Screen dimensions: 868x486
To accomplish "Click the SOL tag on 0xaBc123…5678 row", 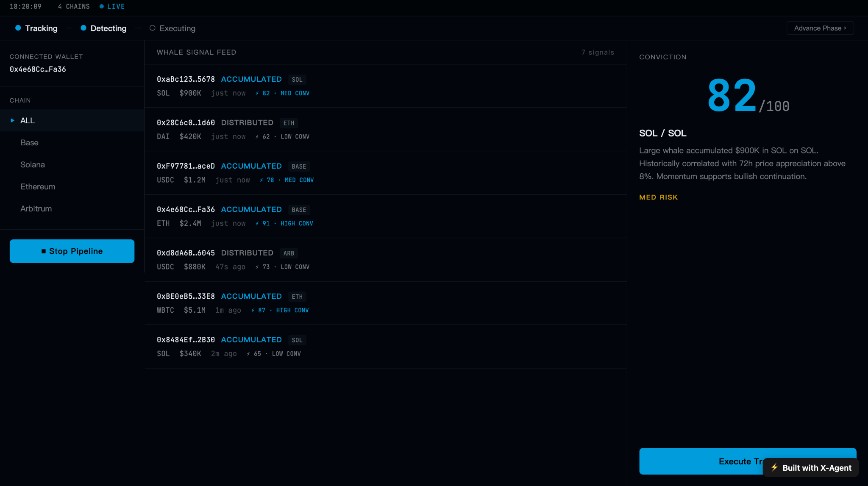I will pyautogui.click(x=297, y=80).
